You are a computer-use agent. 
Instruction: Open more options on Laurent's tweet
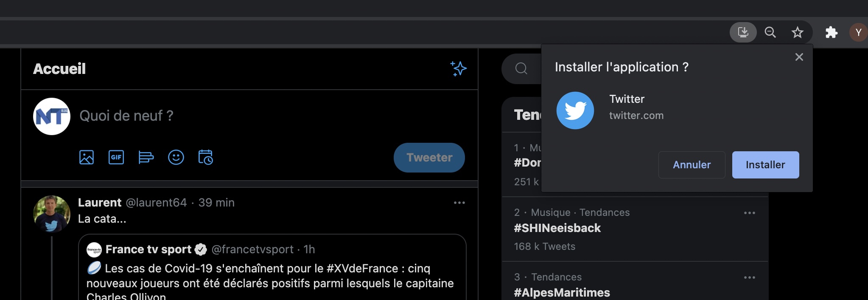tap(459, 203)
